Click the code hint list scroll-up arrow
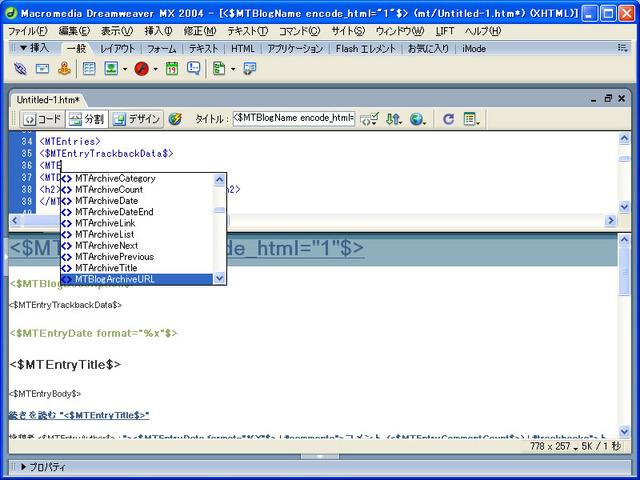Image resolution: width=640 pixels, height=480 pixels. tap(220, 179)
